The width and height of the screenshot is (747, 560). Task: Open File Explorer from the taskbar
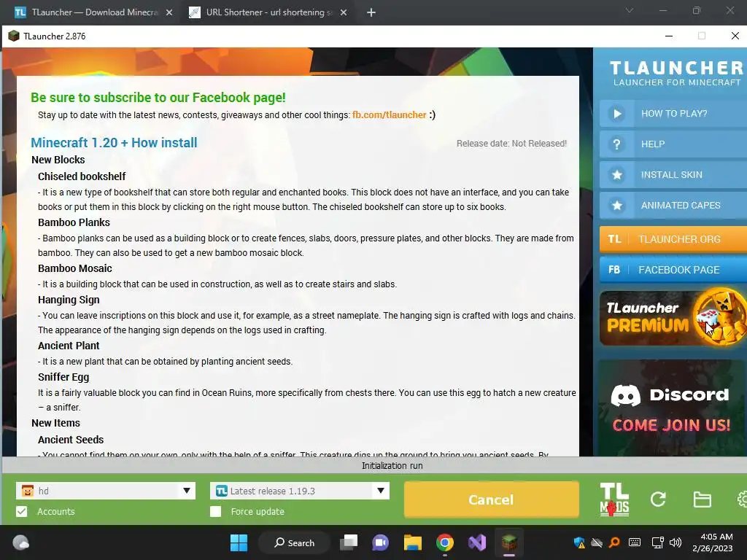coord(413,542)
